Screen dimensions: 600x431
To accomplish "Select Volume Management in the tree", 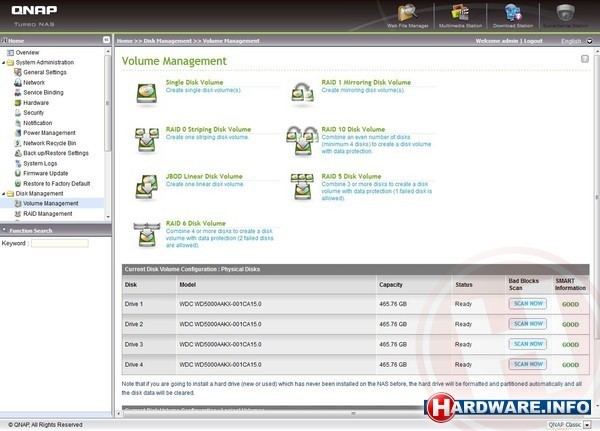I will point(51,203).
